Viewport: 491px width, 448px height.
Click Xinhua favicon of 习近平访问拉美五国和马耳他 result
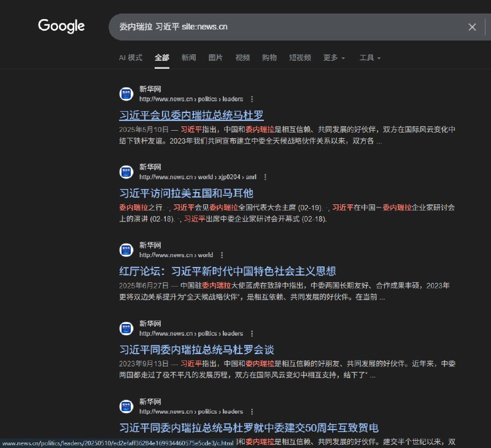click(x=126, y=172)
